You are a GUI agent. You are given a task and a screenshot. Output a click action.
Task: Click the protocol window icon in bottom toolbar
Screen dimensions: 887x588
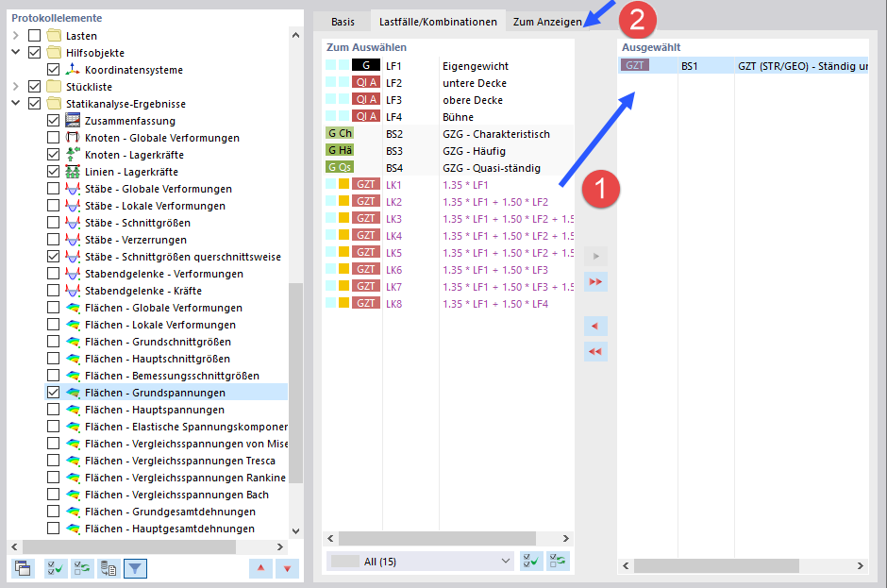click(x=23, y=568)
